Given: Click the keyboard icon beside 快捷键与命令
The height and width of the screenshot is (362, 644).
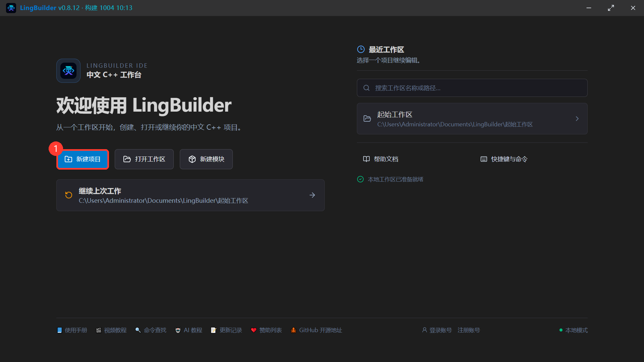Looking at the screenshot, I should pyautogui.click(x=484, y=159).
